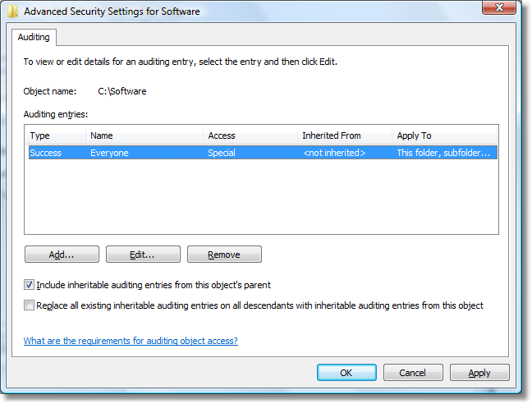Image resolution: width=532 pixels, height=404 pixels.
Task: Click the Apply To column header
Action: pyautogui.click(x=444, y=135)
